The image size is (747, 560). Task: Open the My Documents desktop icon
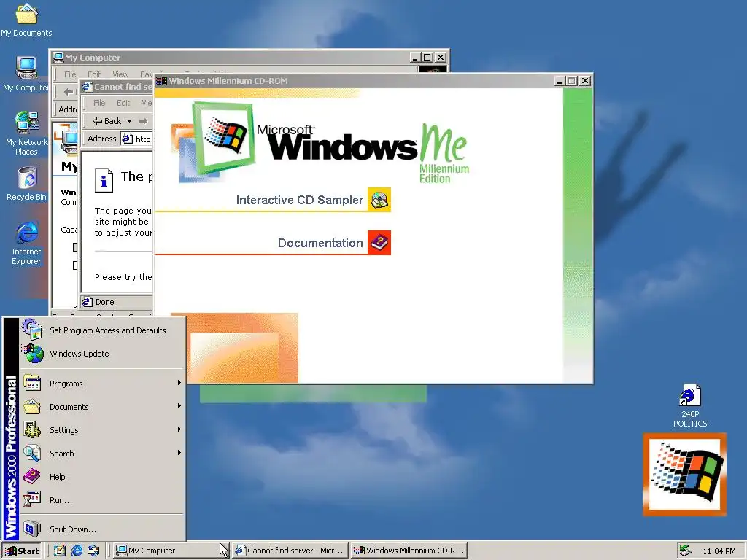coord(26,20)
